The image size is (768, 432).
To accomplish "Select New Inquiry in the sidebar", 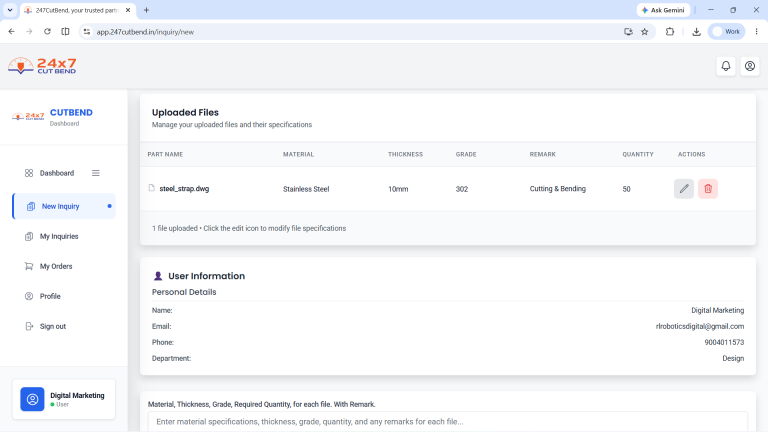I will point(64,206).
